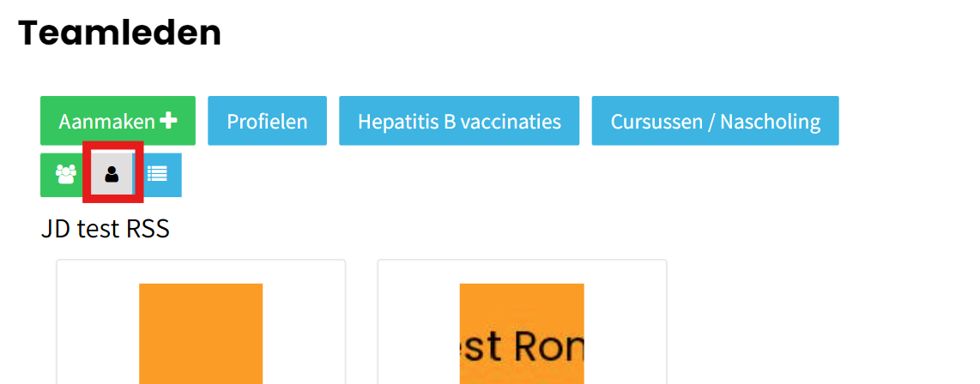Image resolution: width=980 pixels, height=384 pixels.
Task: Open Hepatitis B vaccinaties
Action: pyautogui.click(x=459, y=121)
